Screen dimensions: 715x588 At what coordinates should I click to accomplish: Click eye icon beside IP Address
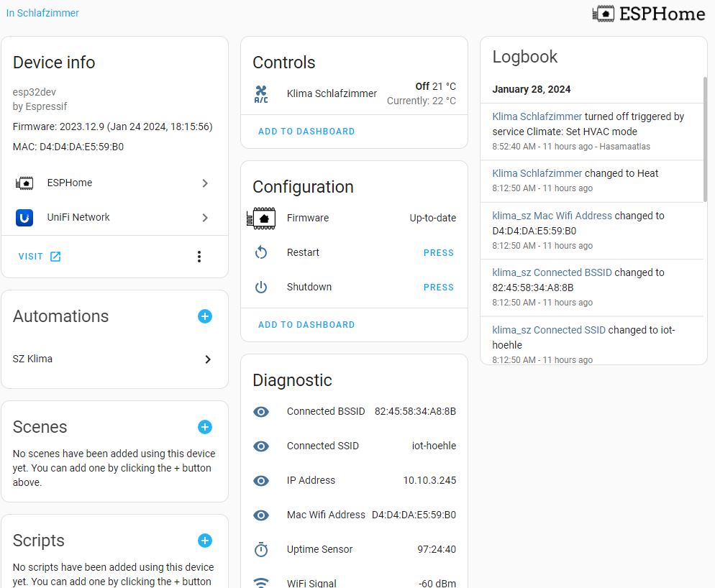pos(261,481)
